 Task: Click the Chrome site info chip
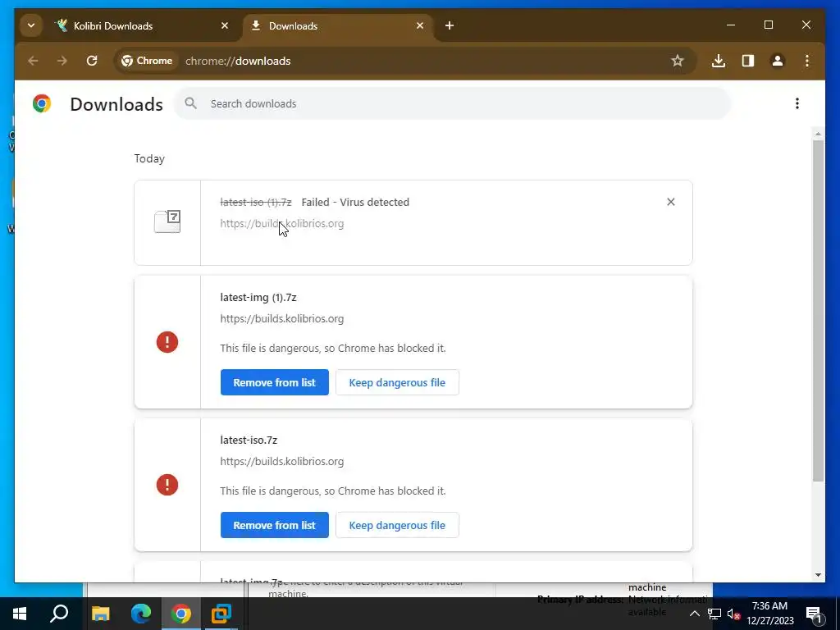click(x=147, y=61)
